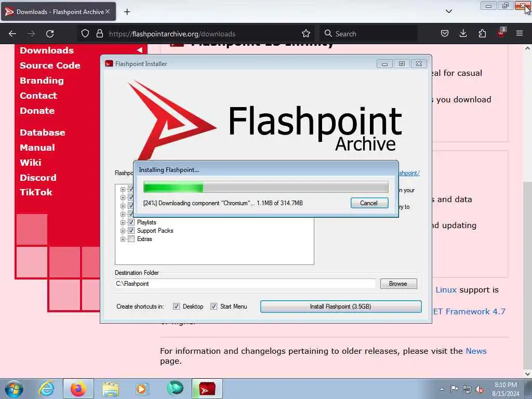Open Branding in the site sidebar

42,81
